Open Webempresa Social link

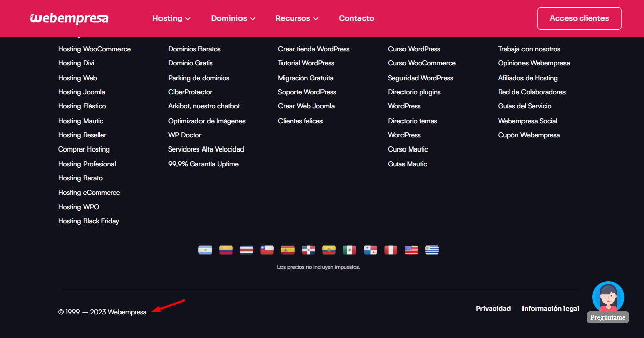coord(528,121)
